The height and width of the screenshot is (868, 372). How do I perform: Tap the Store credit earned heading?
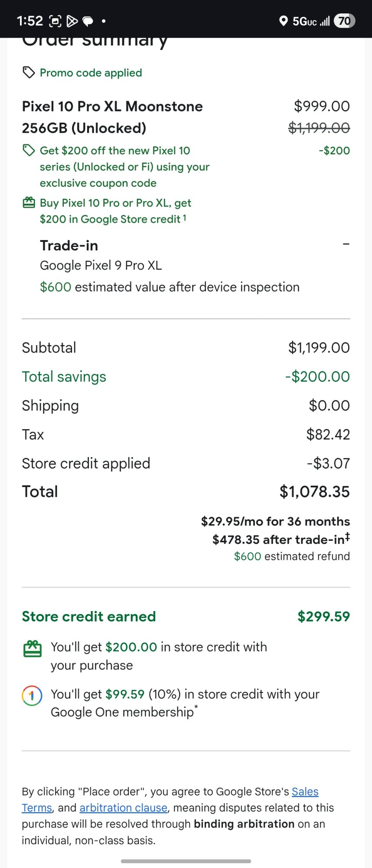pyautogui.click(x=89, y=616)
